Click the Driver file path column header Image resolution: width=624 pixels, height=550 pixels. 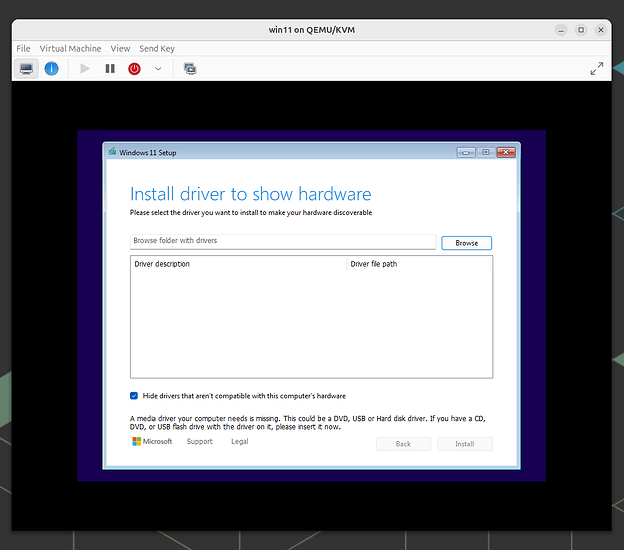point(420,264)
